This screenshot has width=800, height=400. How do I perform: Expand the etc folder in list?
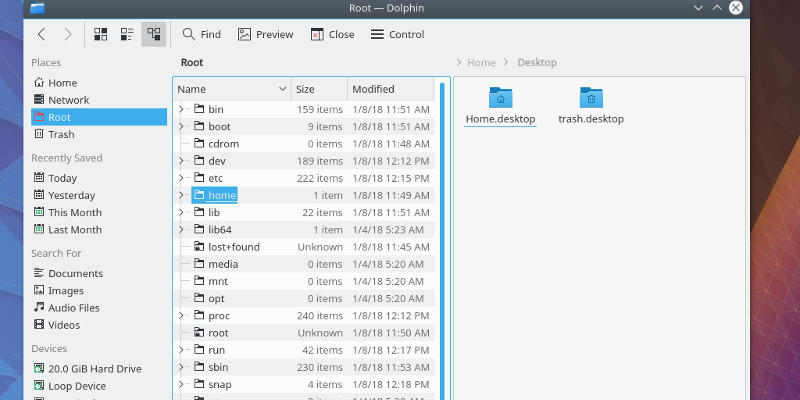click(x=181, y=178)
